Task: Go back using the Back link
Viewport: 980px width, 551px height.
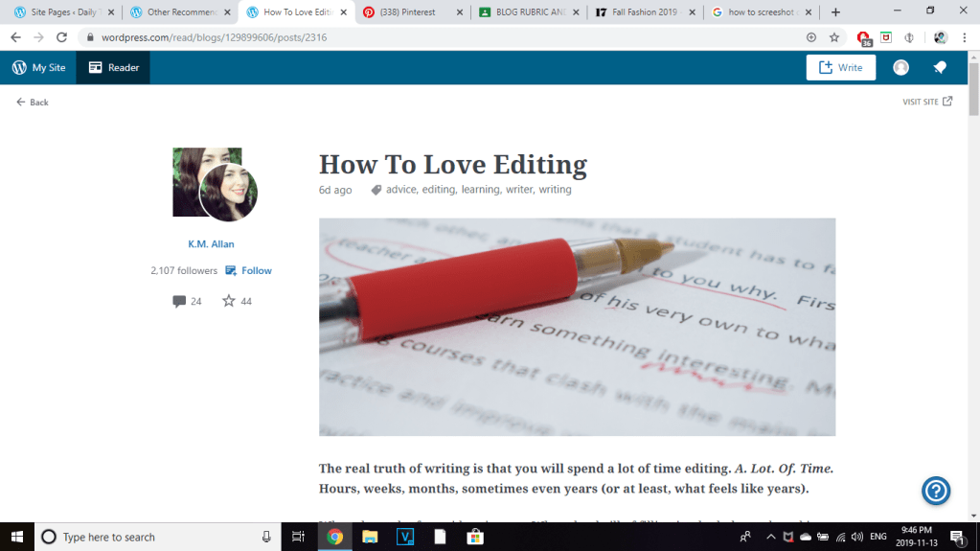Action: (33, 103)
